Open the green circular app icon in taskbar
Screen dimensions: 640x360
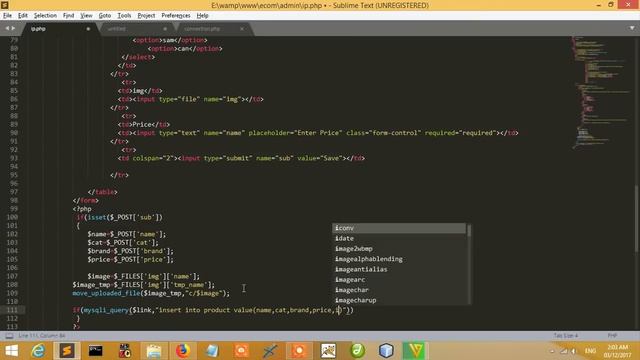(x=357, y=351)
